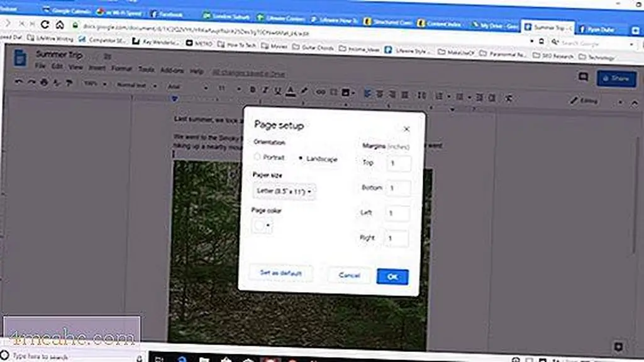
Task: Switch to the My Drive browser tab
Action: point(496,26)
